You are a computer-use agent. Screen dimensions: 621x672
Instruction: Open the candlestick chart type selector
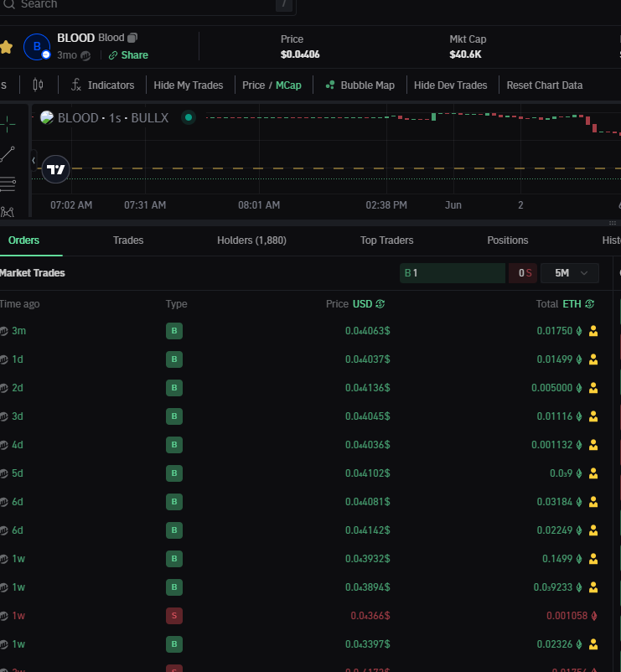(39, 85)
